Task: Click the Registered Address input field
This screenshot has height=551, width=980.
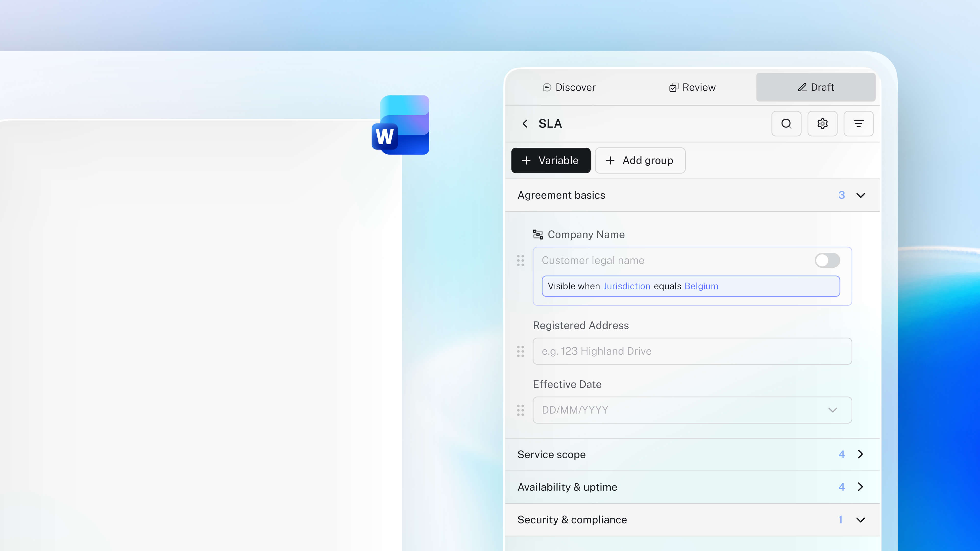Action: click(x=692, y=351)
